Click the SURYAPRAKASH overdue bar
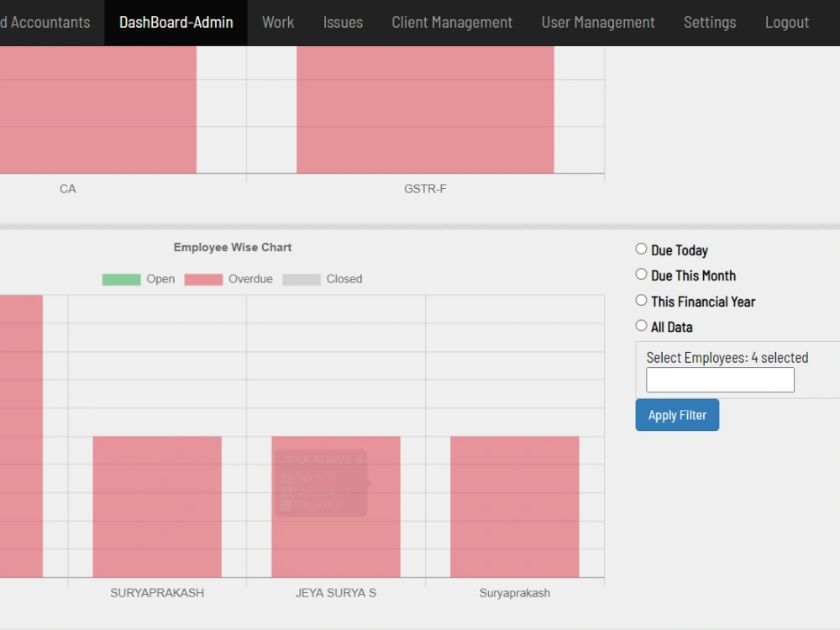 157,507
